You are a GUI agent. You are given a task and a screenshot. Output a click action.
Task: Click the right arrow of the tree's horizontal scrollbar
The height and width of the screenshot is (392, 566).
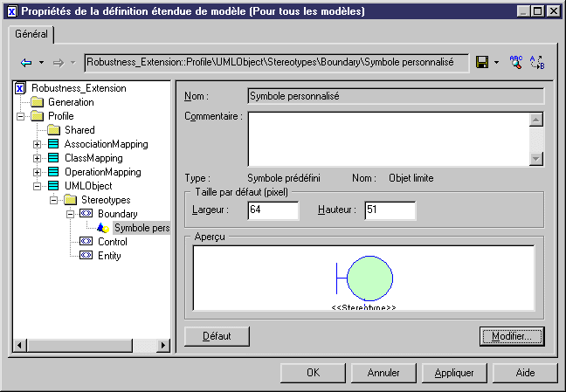coord(163,346)
